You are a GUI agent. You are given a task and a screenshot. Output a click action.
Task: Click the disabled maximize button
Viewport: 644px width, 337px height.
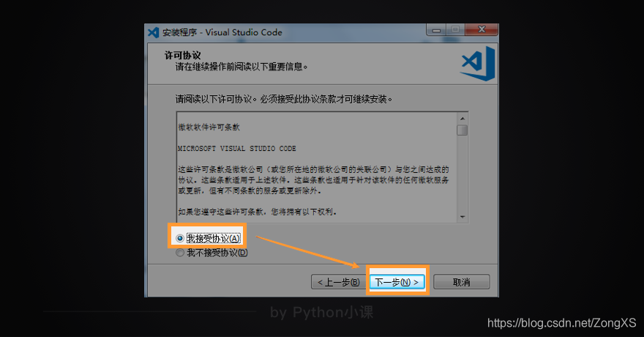[x=455, y=29]
